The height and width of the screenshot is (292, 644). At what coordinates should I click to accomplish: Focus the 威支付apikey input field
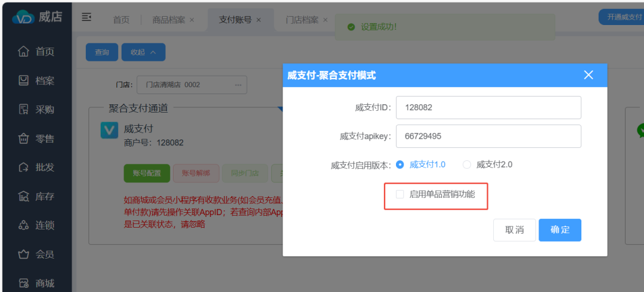tap(488, 136)
